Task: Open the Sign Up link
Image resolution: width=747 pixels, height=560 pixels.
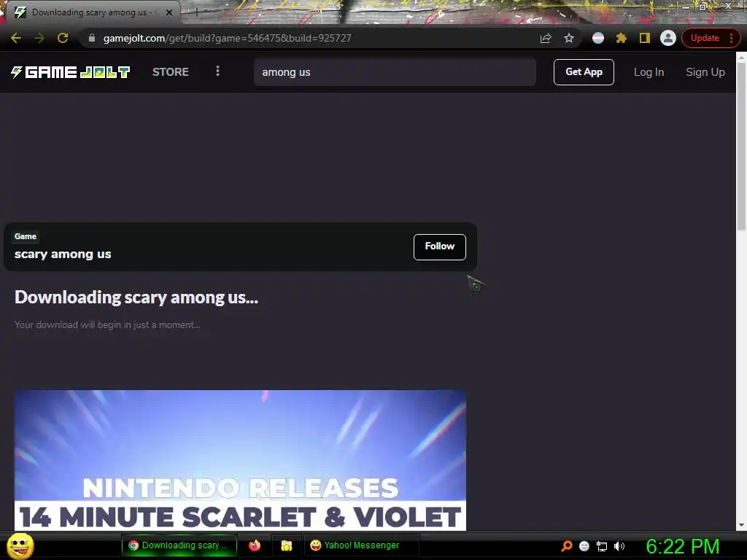Action: (705, 72)
